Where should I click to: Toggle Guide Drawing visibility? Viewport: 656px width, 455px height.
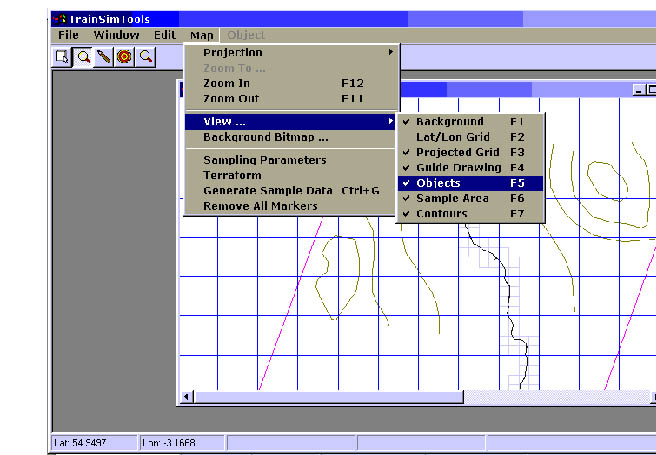pyautogui.click(x=471, y=168)
